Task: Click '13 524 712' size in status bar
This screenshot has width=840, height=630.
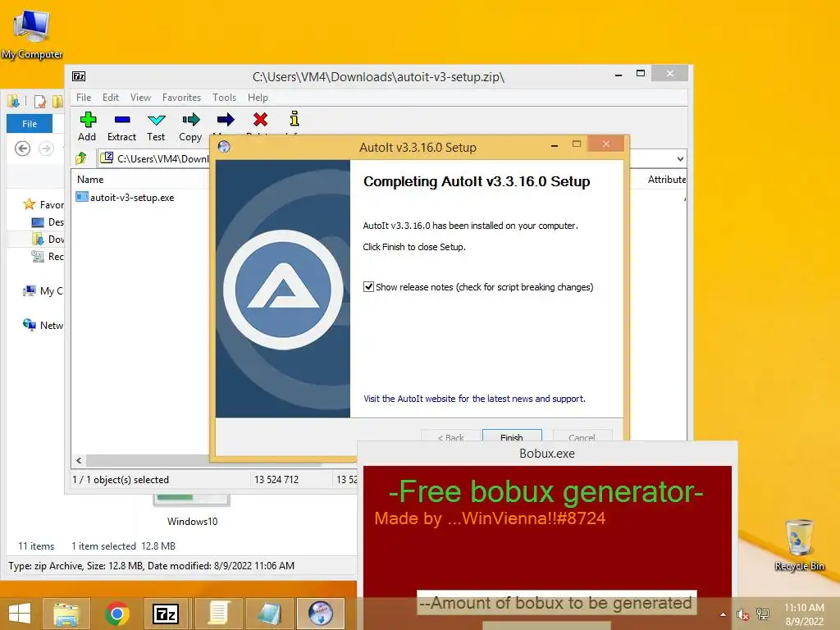Action: pos(276,479)
